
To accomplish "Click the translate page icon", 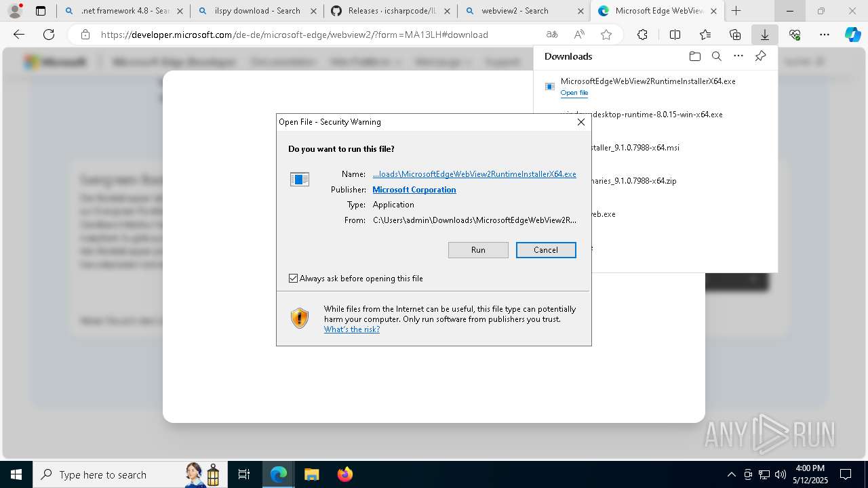I will click(x=552, y=35).
